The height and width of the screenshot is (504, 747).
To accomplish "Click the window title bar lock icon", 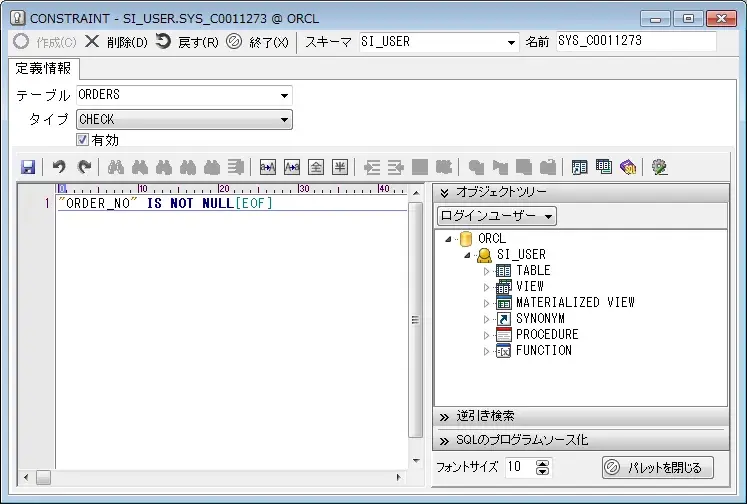I will coord(18,18).
